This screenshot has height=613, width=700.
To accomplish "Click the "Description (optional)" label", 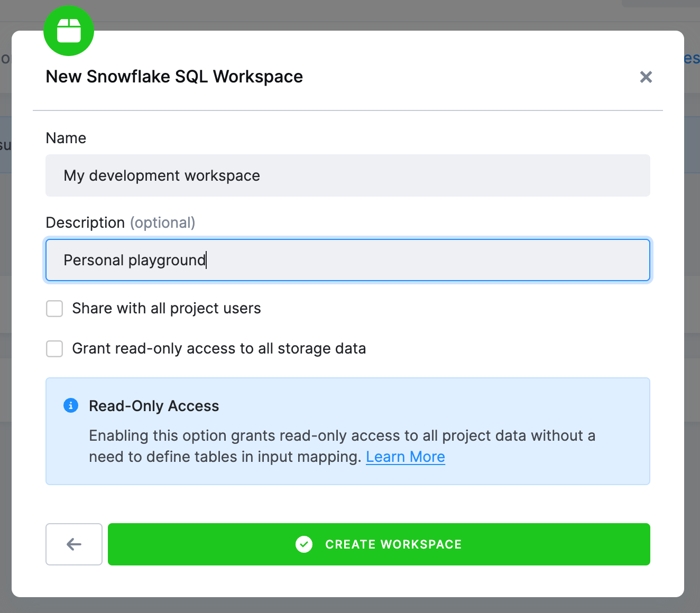I will tap(121, 222).
